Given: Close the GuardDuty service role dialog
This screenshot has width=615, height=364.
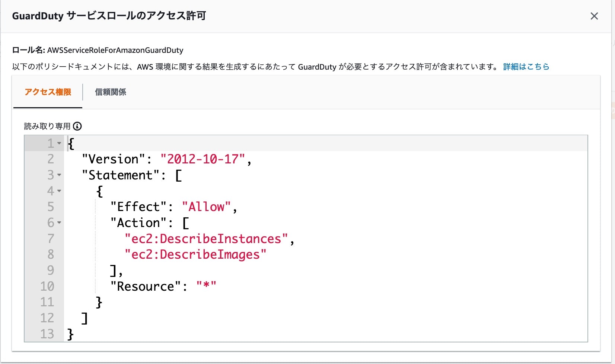Looking at the screenshot, I should (594, 16).
